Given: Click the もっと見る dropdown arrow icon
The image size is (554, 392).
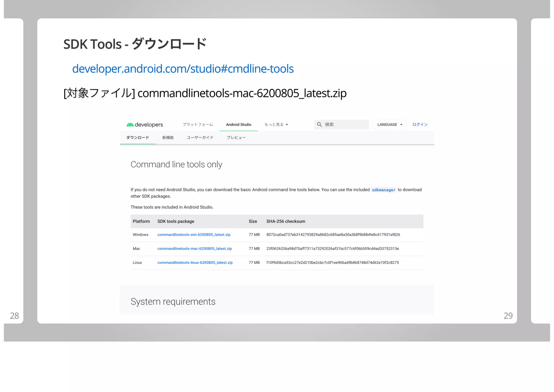Looking at the screenshot, I should (287, 125).
